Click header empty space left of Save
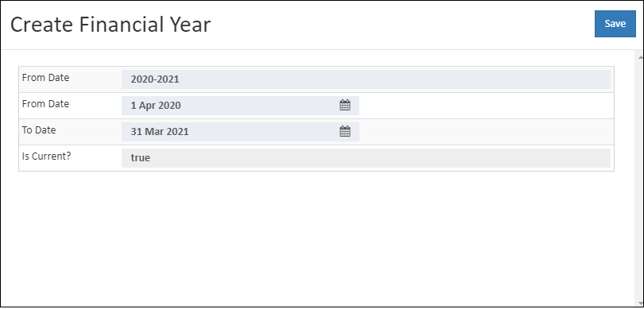644x309 pixels. tap(402, 25)
